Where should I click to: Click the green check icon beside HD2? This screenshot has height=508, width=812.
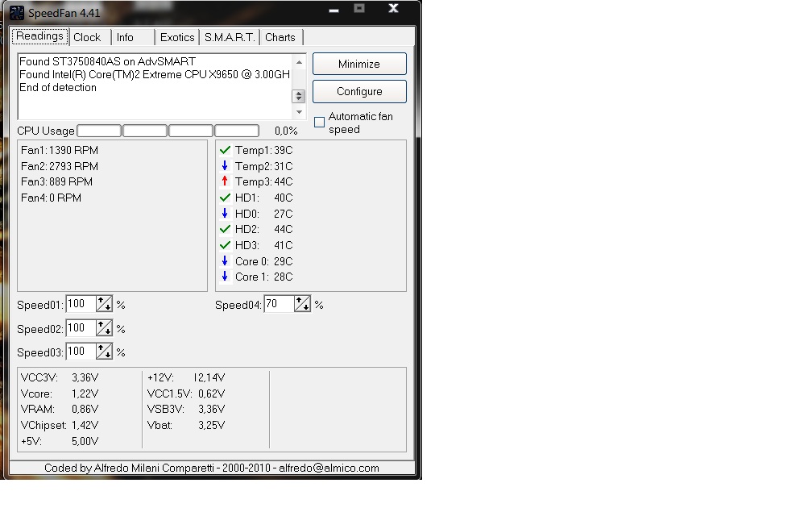pos(225,229)
